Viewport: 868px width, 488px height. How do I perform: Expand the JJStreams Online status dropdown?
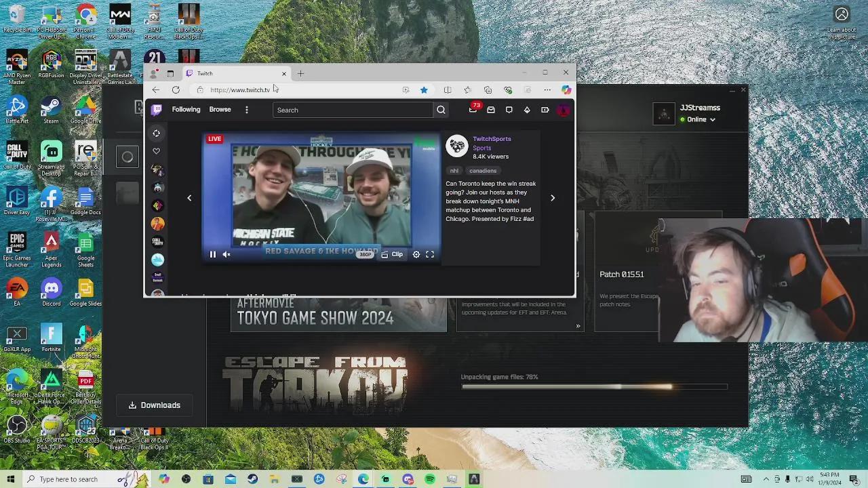712,119
